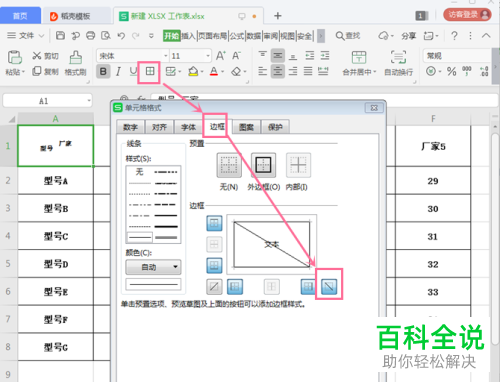Open Print Preview icon
This screenshot has height=382, width=500.
(x=106, y=35)
